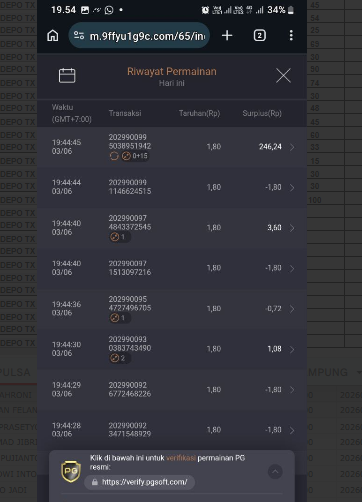Click transaction number 1146624515
Image resolution: width=362 pixels, height=502 pixels.
130,191
